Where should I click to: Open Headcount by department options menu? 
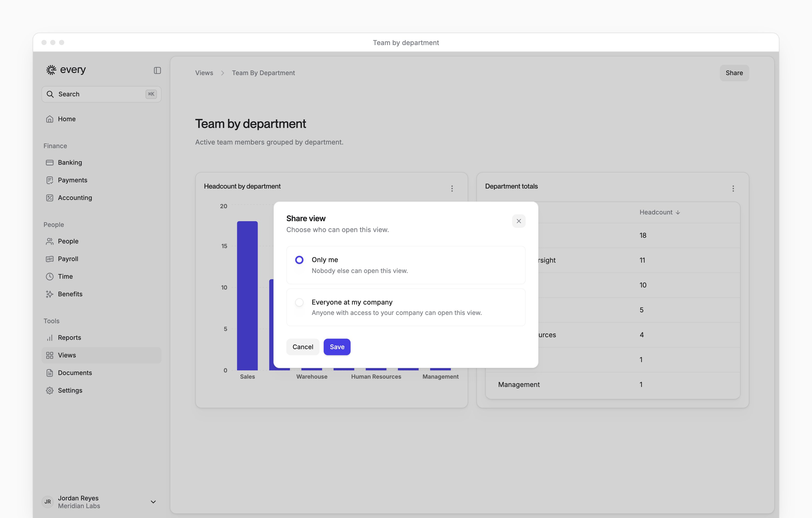[452, 189]
